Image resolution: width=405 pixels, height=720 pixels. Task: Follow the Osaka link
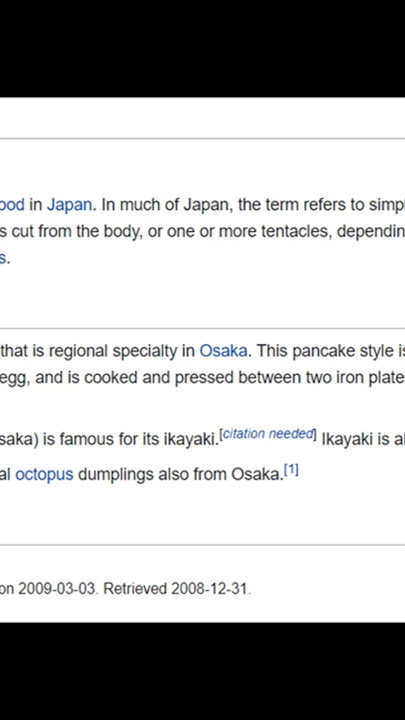click(x=223, y=351)
